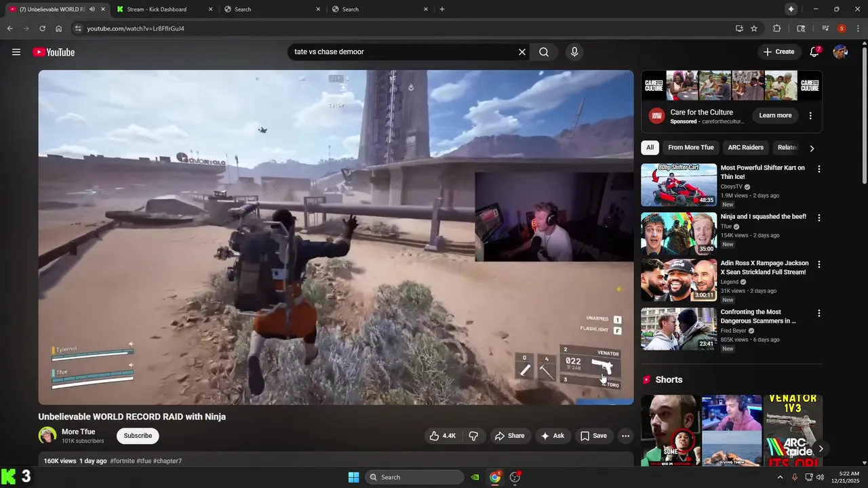The height and width of the screenshot is (488, 868).
Task: Go to the YouTube home logo
Action: point(54,52)
